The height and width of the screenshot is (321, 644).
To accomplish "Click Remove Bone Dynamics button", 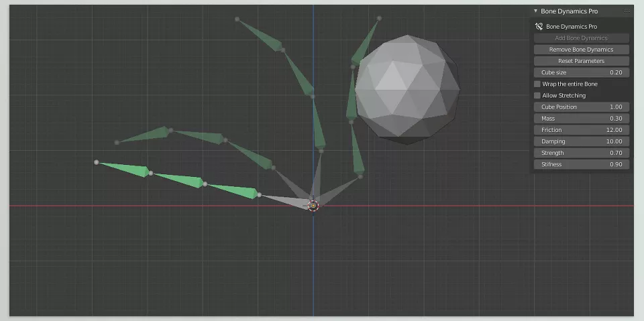I will point(581,50).
